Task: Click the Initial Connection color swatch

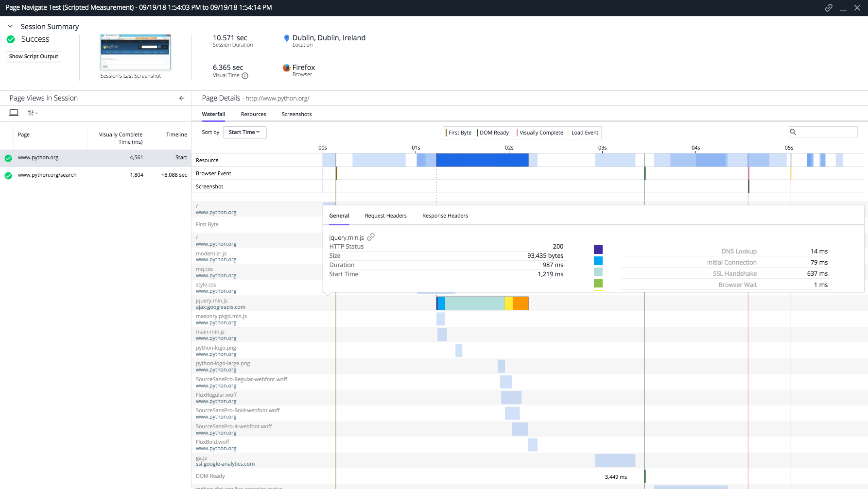Action: [598, 261]
